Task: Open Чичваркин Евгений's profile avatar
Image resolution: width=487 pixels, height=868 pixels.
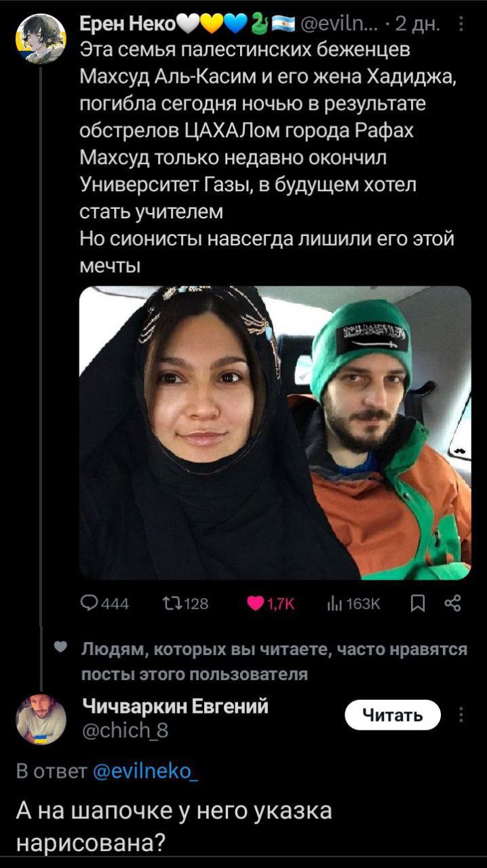Action: point(41,719)
